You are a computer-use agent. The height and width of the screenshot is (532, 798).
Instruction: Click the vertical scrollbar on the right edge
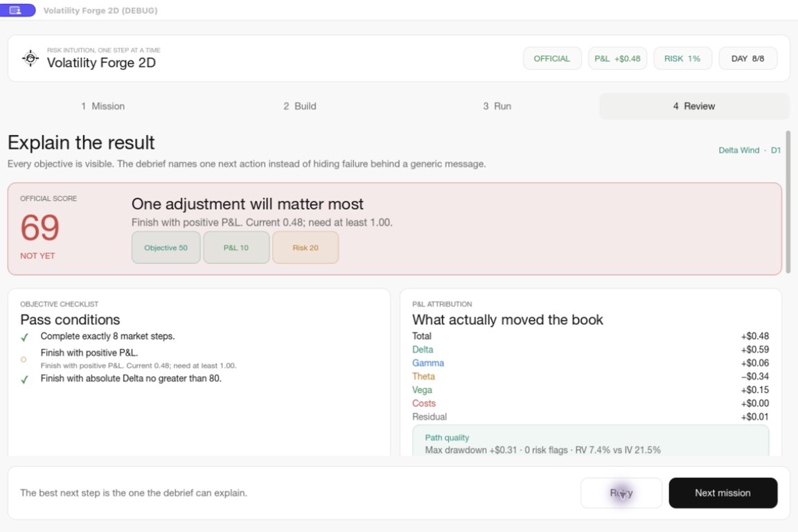point(788,203)
